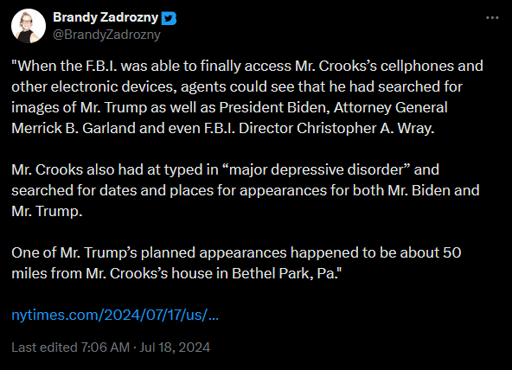Click the trailing ellipsis of the nytimes link
The image size is (512, 370).
click(213, 315)
